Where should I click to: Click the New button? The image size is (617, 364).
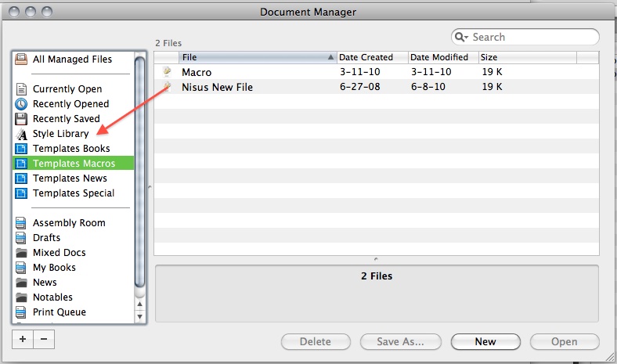click(x=485, y=341)
